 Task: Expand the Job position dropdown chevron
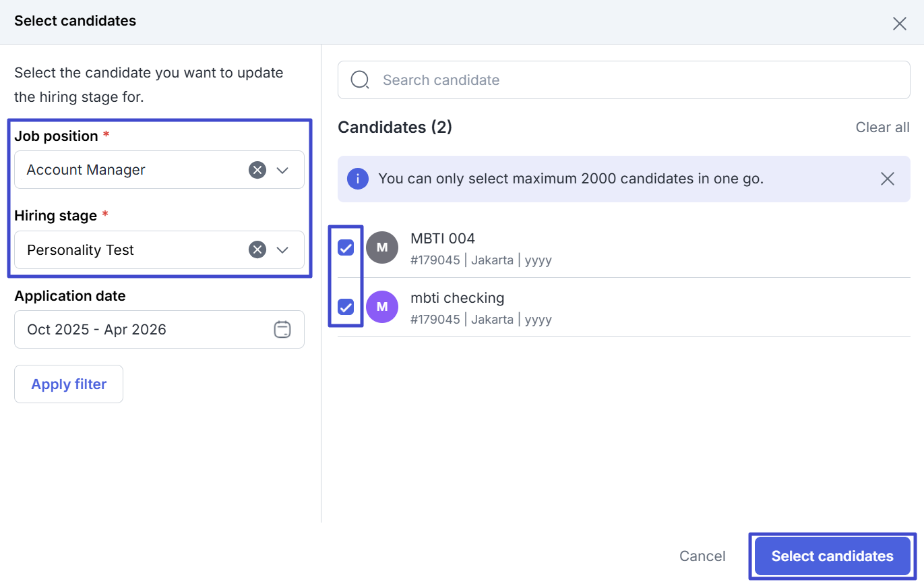282,170
